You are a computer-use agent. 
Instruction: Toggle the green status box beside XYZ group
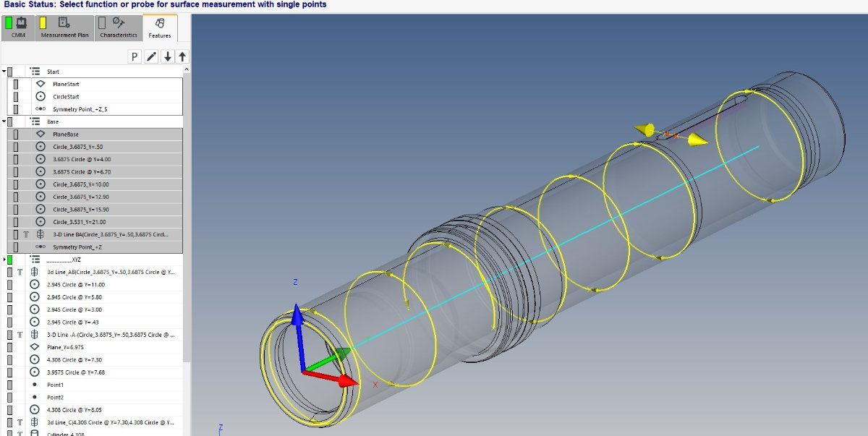click(x=10, y=259)
